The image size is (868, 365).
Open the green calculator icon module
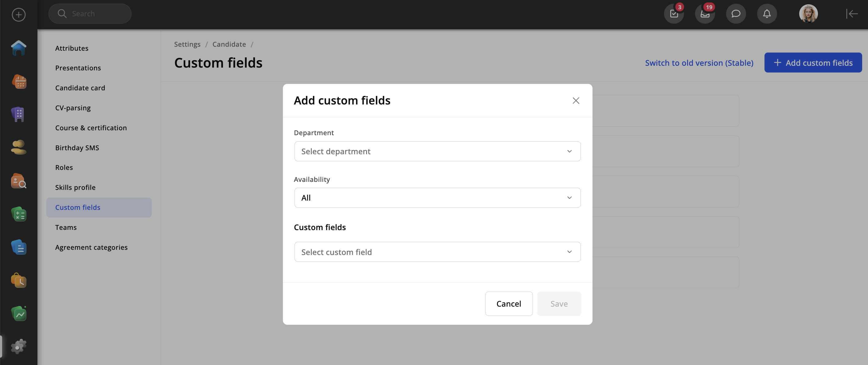tap(18, 214)
